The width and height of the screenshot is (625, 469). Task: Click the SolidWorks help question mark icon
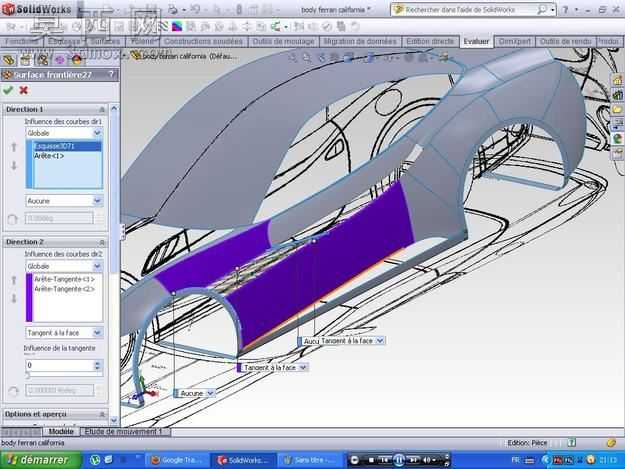tap(566, 10)
